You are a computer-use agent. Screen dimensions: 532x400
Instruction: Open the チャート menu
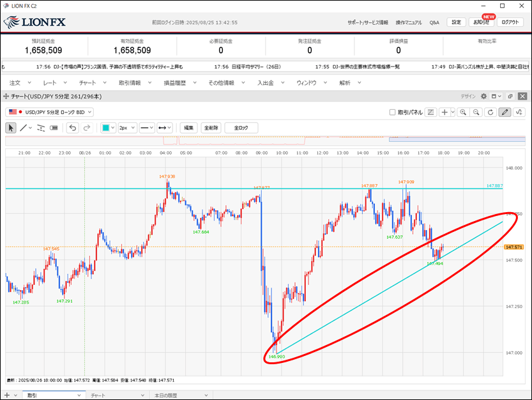point(88,82)
